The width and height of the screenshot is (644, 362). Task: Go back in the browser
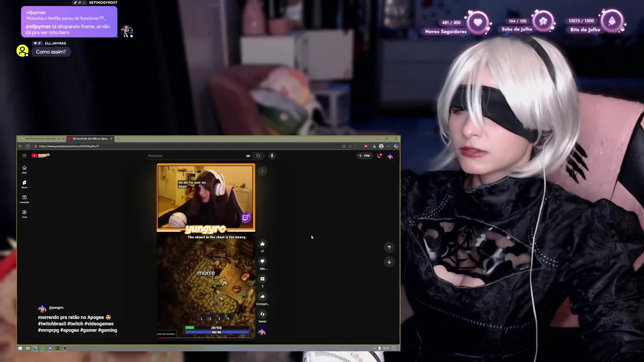click(x=21, y=146)
